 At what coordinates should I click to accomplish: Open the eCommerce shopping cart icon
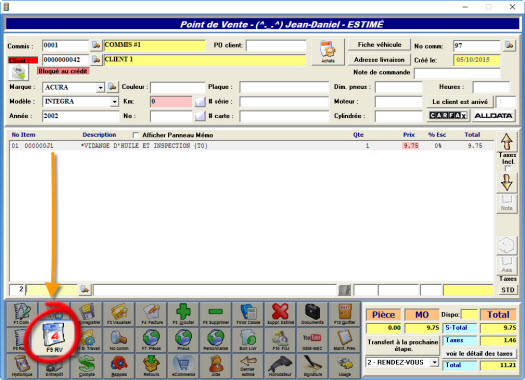[x=183, y=366]
